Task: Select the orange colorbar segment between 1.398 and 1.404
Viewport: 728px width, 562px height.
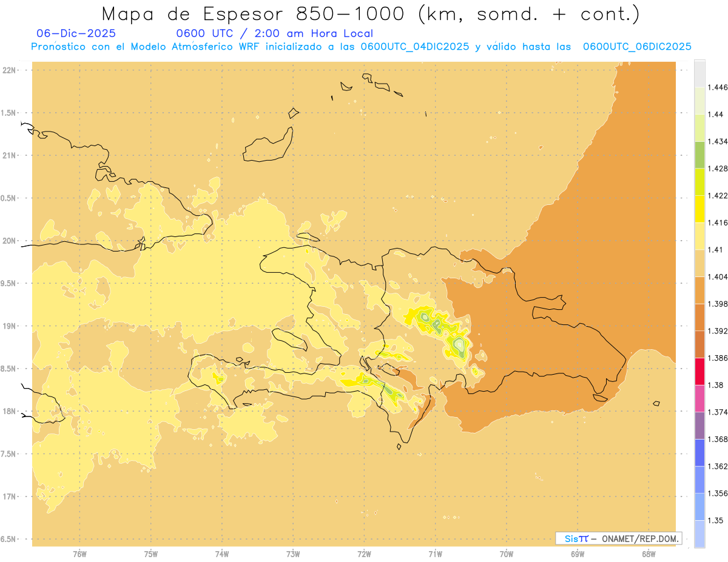Action: (x=699, y=290)
